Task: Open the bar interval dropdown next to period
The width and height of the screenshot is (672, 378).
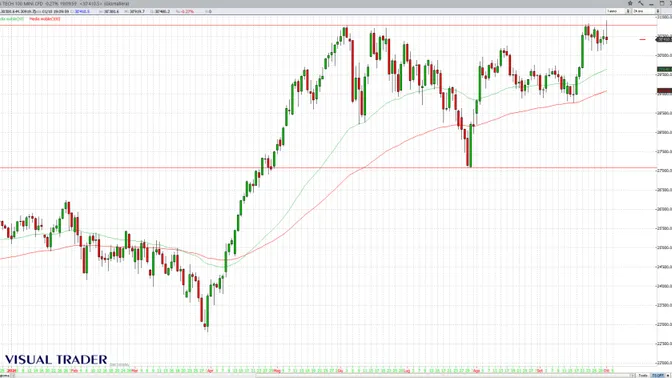Action: pyautogui.click(x=646, y=11)
